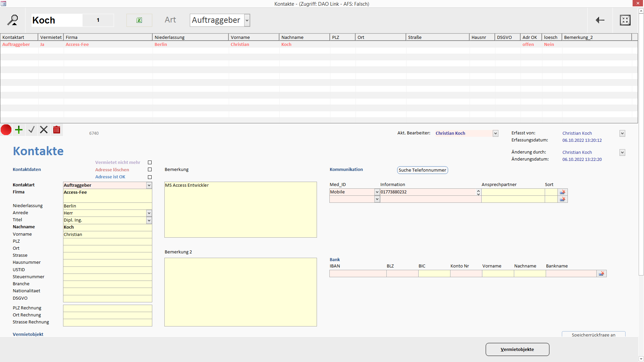This screenshot has width=644, height=362.
Task: Click the Vermietobjekte button
Action: (517, 349)
